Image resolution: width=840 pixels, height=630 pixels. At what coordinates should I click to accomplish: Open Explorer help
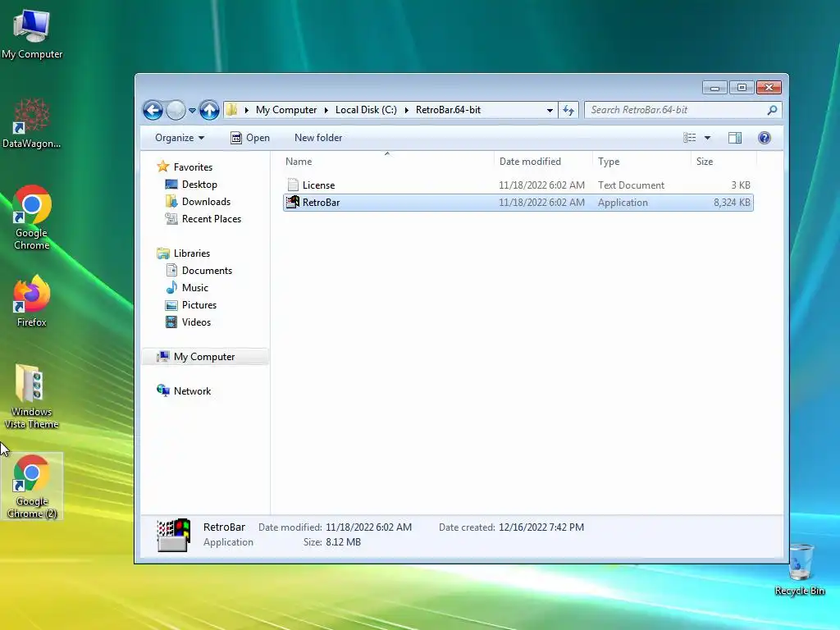(765, 138)
